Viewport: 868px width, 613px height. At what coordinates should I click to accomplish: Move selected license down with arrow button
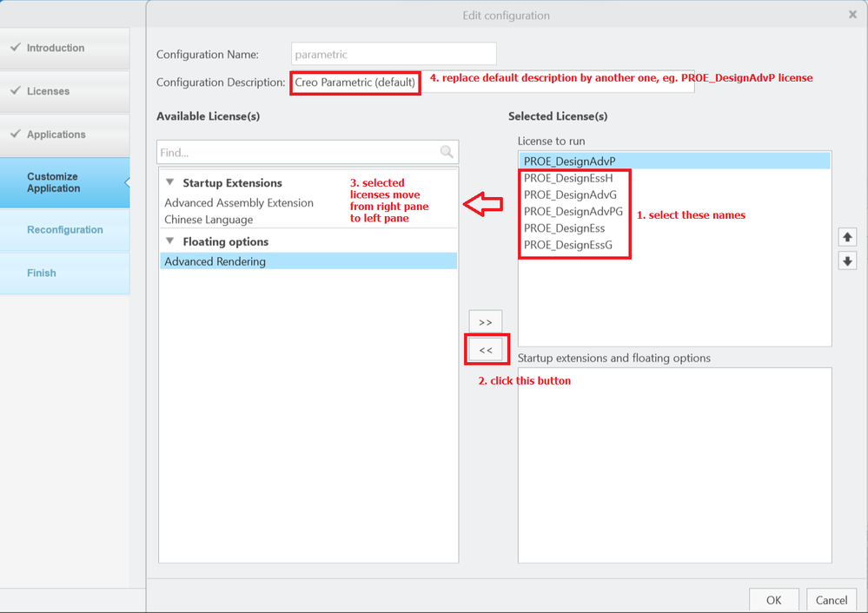tap(847, 260)
